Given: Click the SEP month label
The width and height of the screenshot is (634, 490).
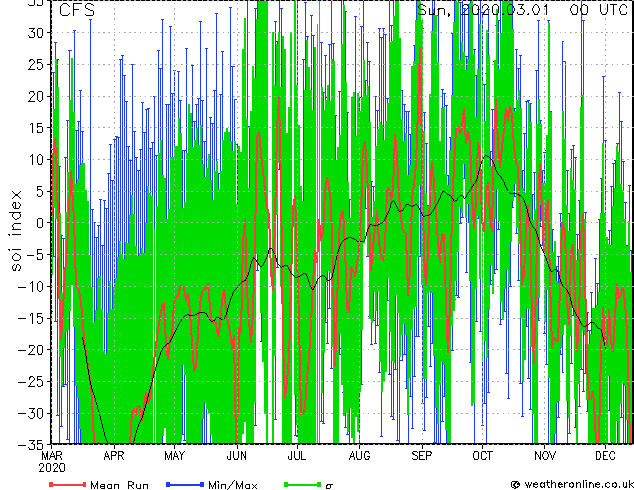Looking at the screenshot, I should pyautogui.click(x=422, y=456).
